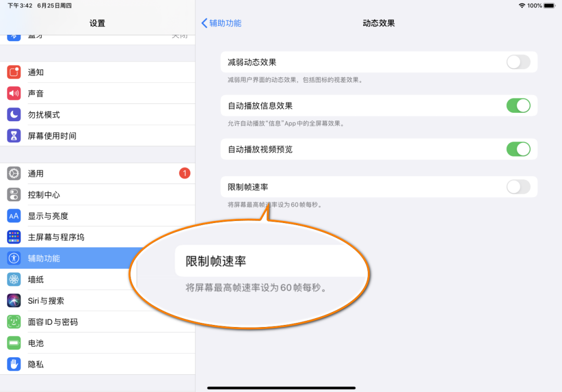Viewport: 562px width, 392px height.
Task: Click the battery indicator in the status bar
Action: coord(549,5)
